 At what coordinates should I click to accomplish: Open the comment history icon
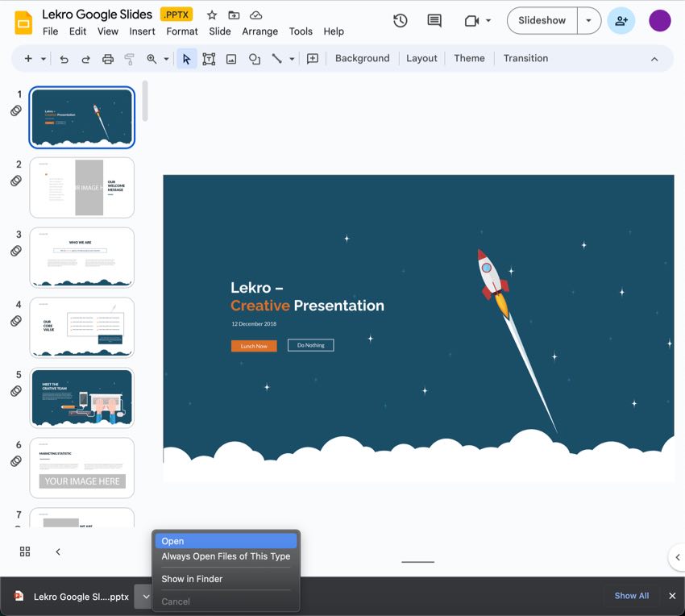pyautogui.click(x=434, y=20)
